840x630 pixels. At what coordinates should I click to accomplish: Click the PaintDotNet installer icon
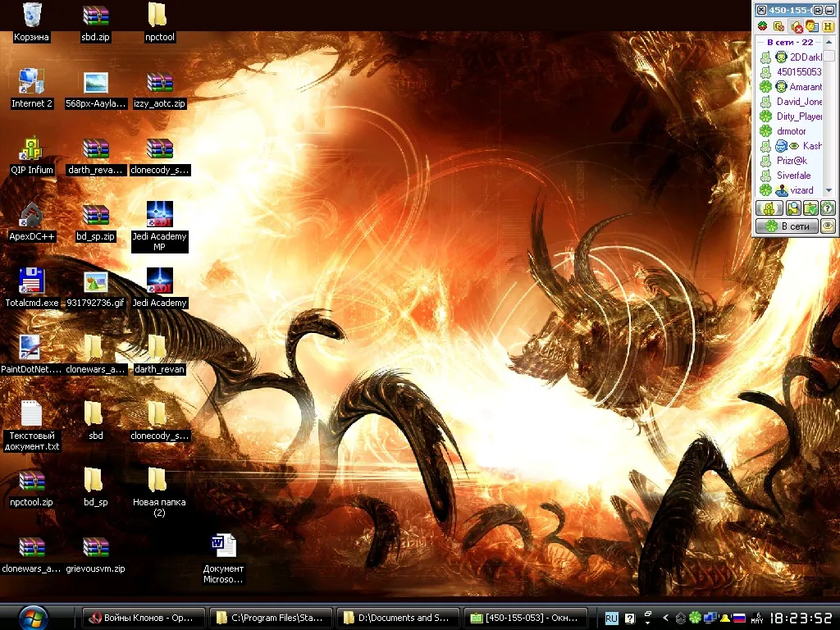(x=32, y=355)
